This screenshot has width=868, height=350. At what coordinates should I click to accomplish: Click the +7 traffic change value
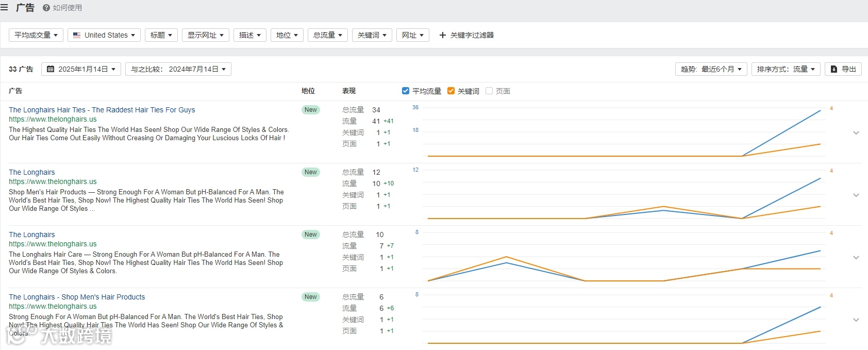click(x=390, y=246)
